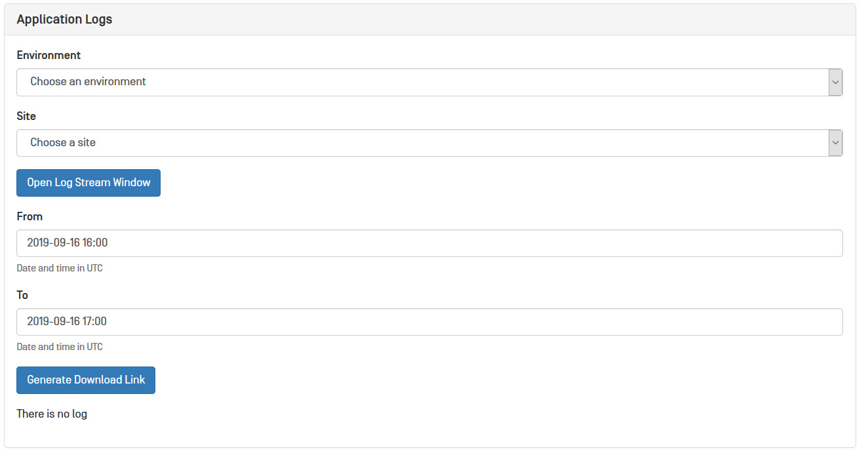Click the Application Logs panel title
Viewport: 868px width, 455px height.
(x=64, y=20)
